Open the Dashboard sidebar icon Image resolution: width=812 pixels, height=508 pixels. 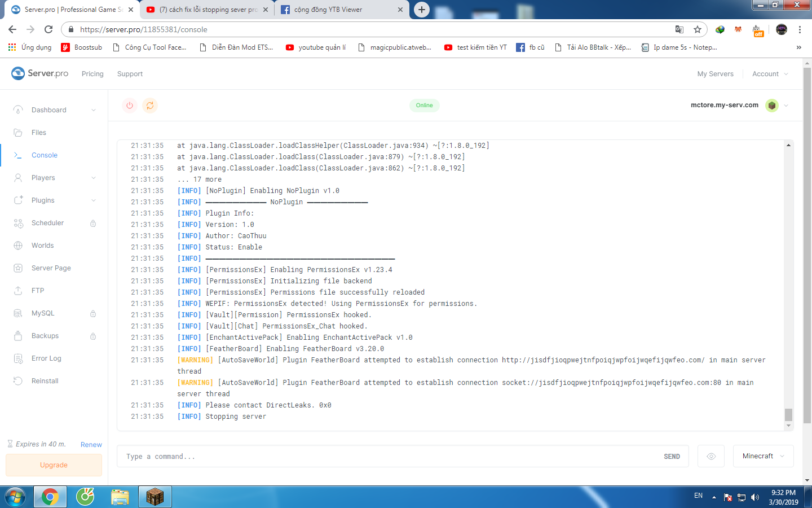pyautogui.click(x=18, y=110)
